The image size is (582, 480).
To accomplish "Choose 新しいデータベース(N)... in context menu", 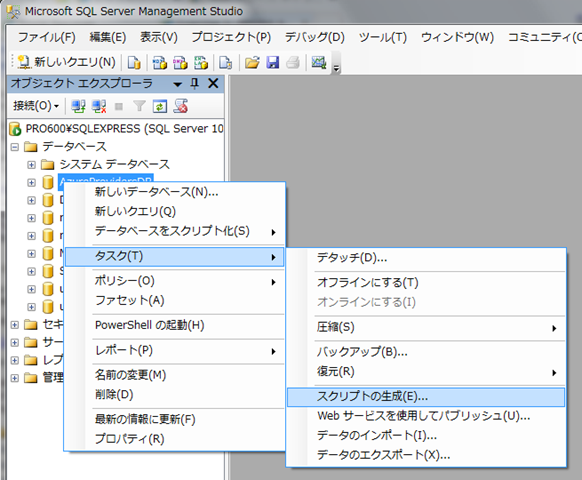I will coord(174,192).
